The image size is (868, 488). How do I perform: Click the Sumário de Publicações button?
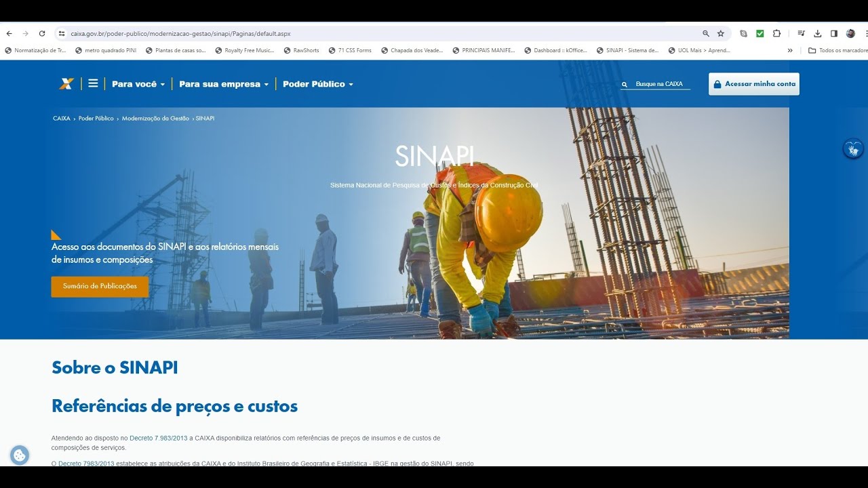100,286
